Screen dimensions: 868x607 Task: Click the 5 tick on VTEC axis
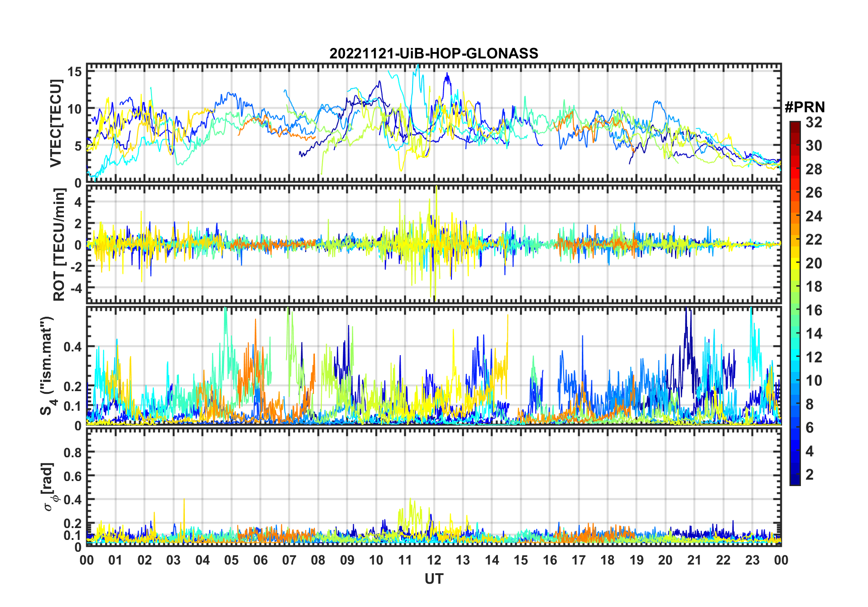pyautogui.click(x=78, y=146)
